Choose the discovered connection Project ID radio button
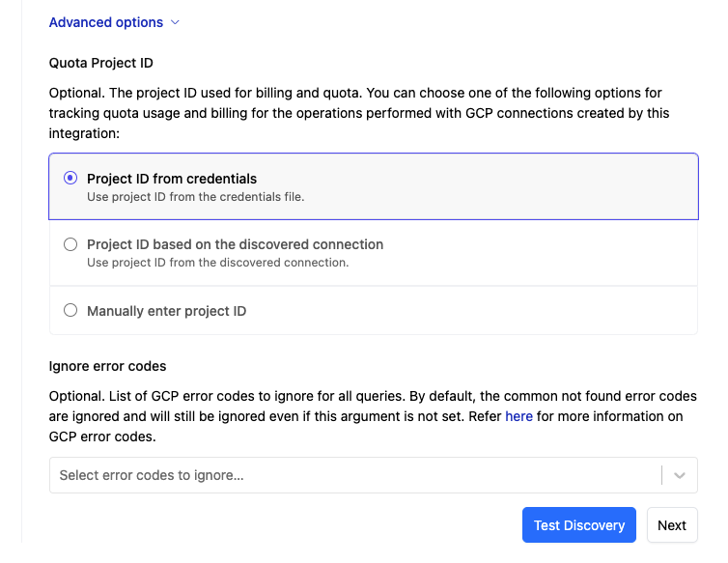The height and width of the screenshot is (563, 728). click(x=70, y=245)
